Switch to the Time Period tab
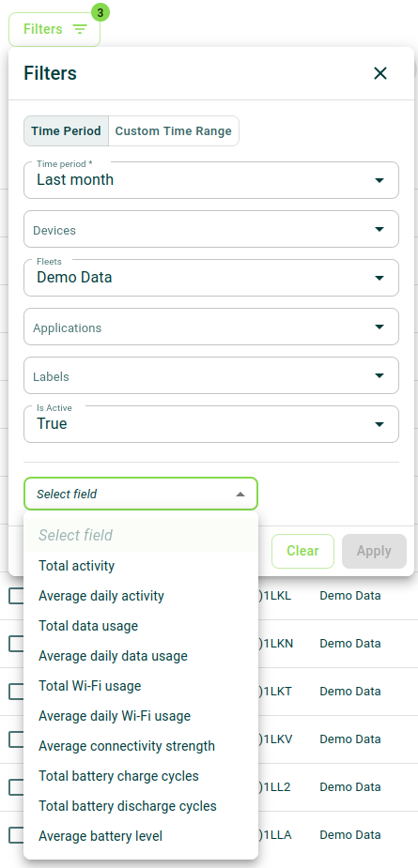The width and height of the screenshot is (418, 868). point(66,131)
